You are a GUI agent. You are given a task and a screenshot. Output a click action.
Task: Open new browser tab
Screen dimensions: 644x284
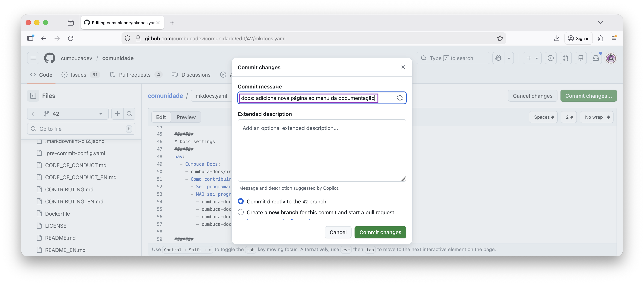172,23
